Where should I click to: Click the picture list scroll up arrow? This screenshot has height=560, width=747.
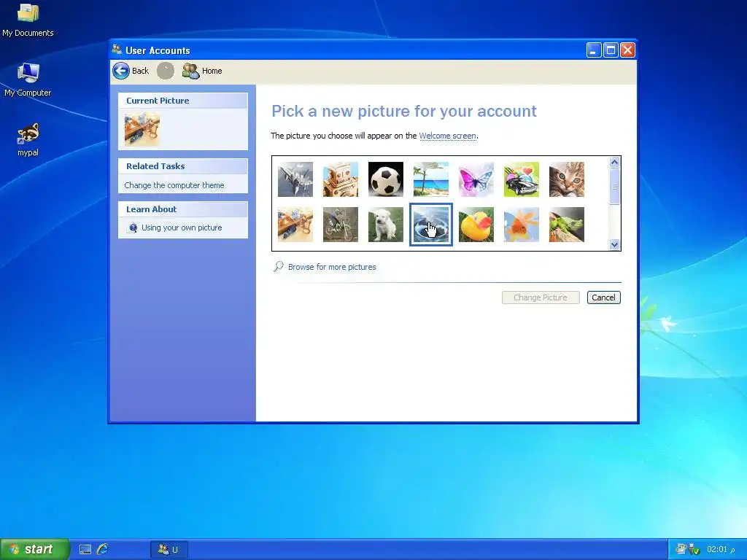coord(614,163)
